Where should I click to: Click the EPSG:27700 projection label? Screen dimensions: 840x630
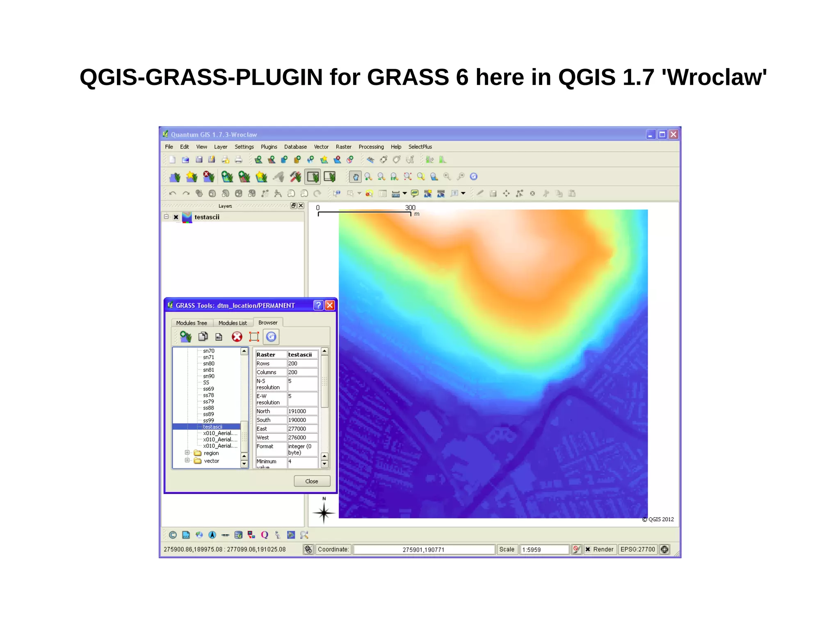pos(638,549)
